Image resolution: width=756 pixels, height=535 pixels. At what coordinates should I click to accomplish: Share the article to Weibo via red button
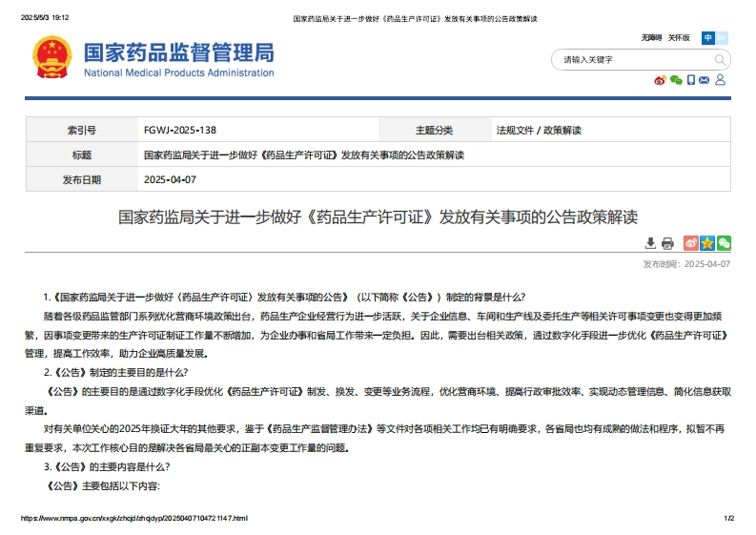point(691,243)
